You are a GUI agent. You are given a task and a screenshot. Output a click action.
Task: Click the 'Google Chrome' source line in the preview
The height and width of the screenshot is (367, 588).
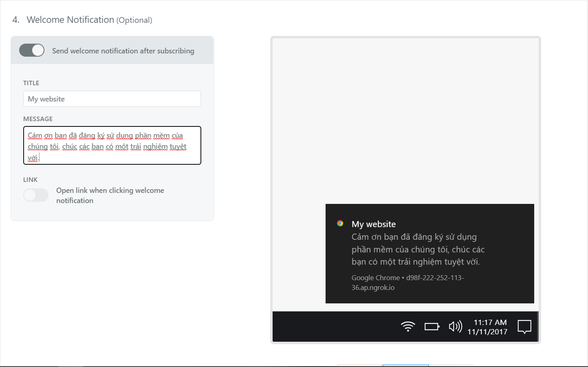click(408, 283)
